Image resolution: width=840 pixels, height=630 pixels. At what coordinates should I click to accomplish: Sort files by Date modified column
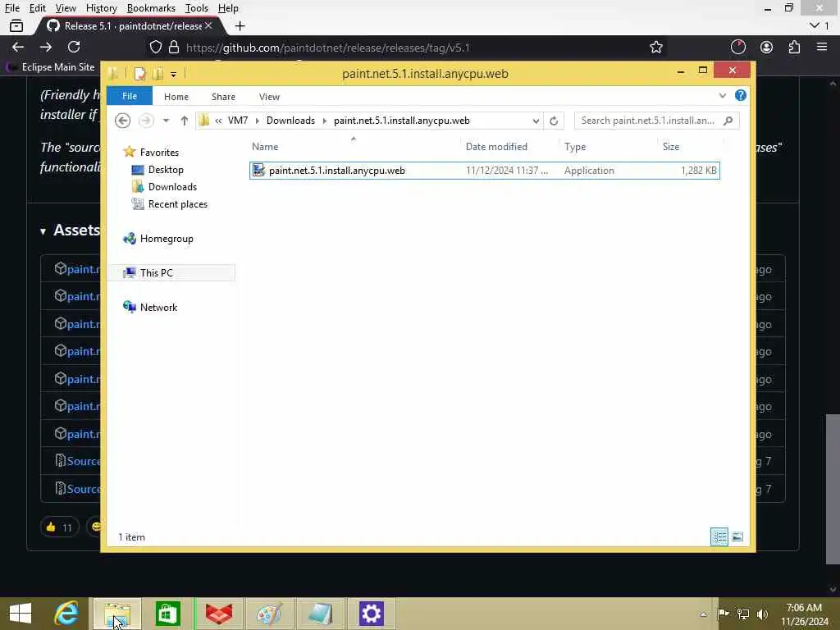496,147
